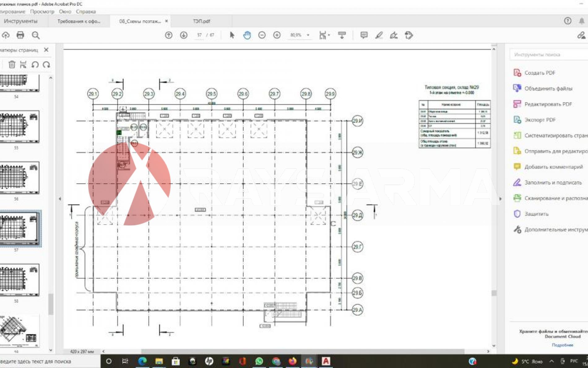
Task: Click the Подробнее link
Action: [562, 345]
